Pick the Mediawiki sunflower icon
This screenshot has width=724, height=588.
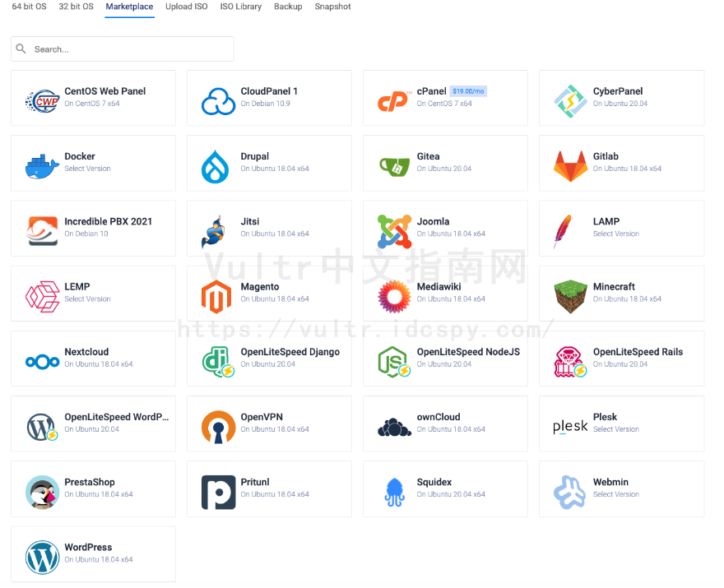coord(394,297)
